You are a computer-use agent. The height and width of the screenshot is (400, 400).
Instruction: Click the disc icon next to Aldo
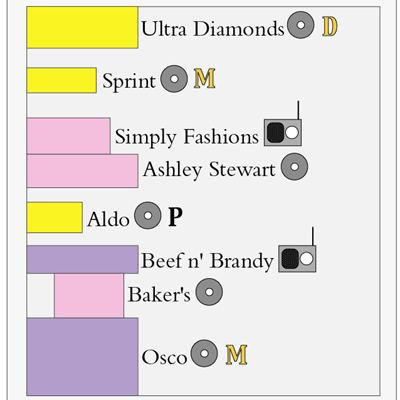(148, 215)
